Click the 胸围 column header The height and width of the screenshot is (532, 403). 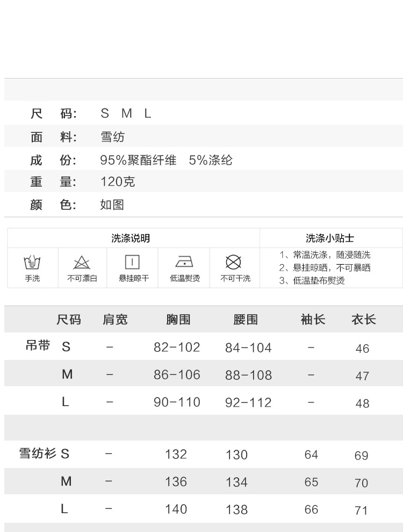(178, 320)
